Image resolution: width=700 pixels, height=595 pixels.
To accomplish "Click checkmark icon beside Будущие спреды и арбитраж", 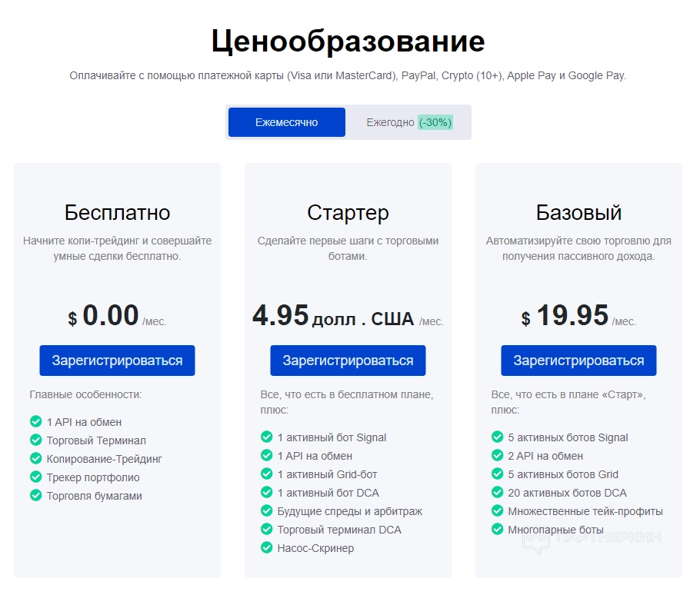I will 266,510.
